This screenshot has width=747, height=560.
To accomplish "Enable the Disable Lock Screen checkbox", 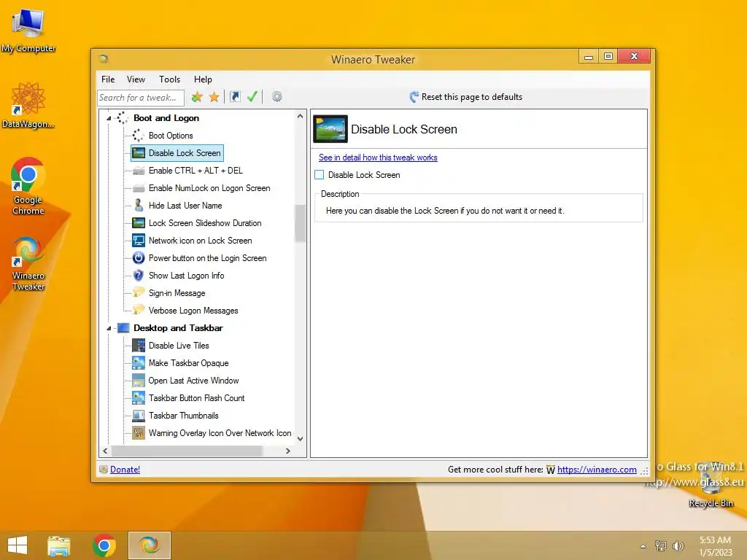I will 320,175.
